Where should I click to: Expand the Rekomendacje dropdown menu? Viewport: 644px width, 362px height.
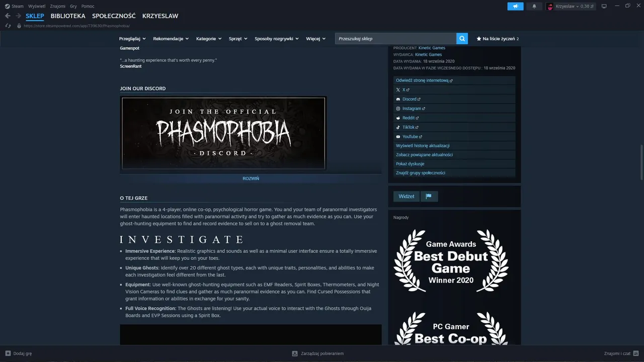(x=171, y=38)
